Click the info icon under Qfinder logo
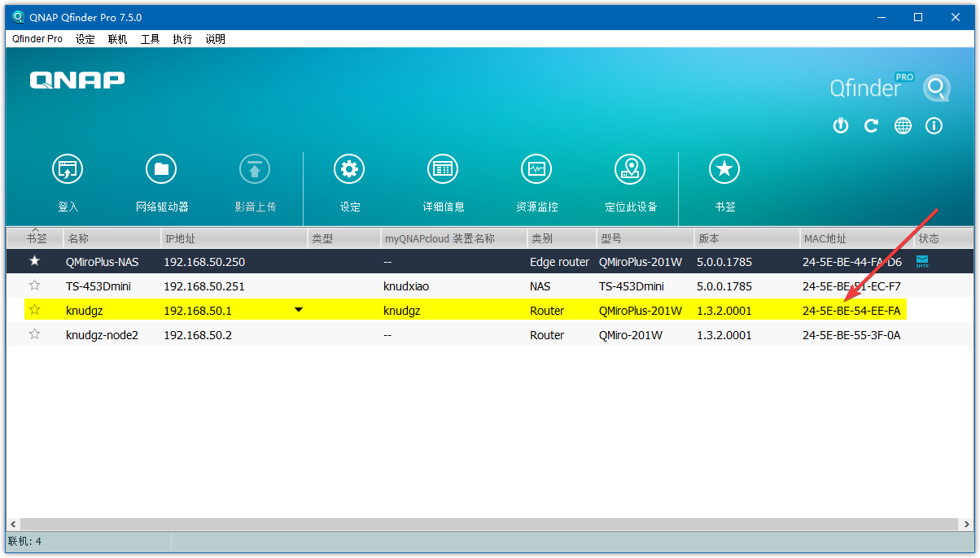 coord(934,125)
